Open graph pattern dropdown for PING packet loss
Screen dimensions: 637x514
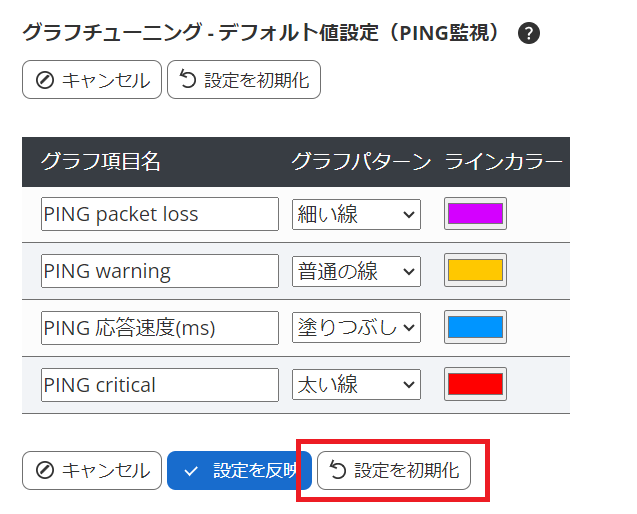pyautogui.click(x=356, y=214)
